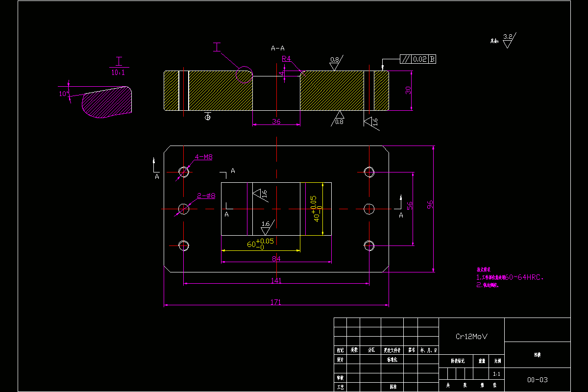Screen dimensions: 588x392
Task: Select the '56' vertical dimension
Action: click(410, 206)
